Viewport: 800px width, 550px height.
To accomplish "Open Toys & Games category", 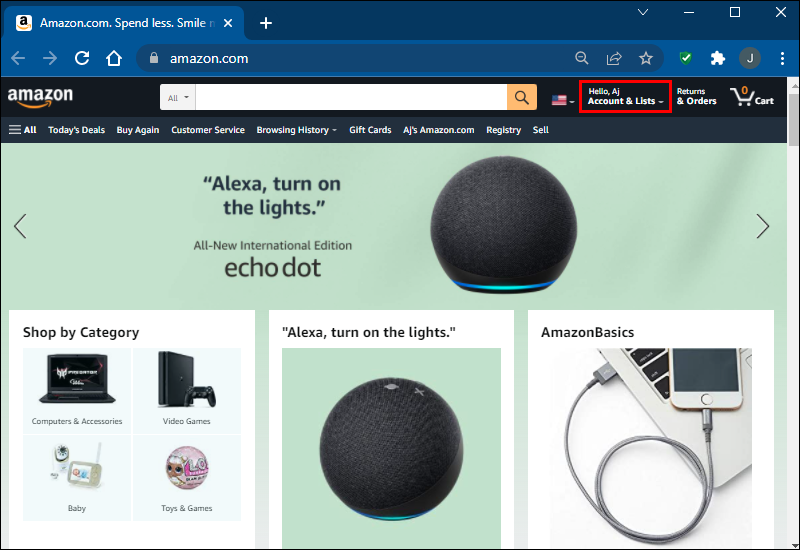I will click(x=187, y=478).
